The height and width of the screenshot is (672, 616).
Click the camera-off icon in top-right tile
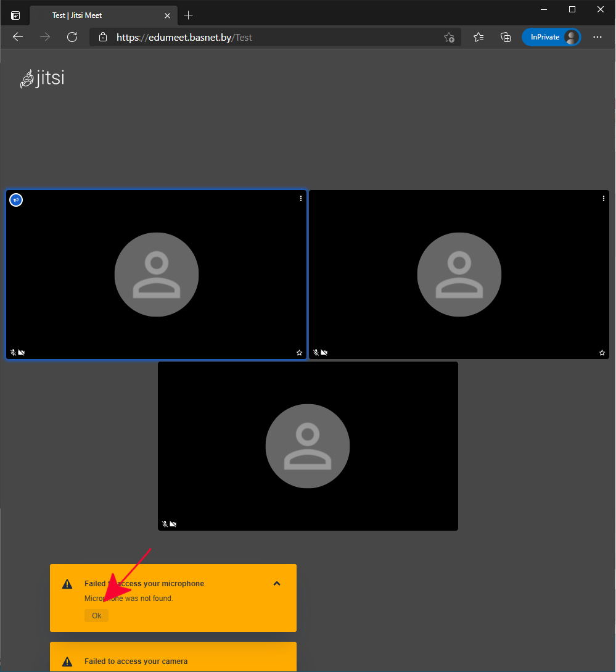click(x=324, y=353)
